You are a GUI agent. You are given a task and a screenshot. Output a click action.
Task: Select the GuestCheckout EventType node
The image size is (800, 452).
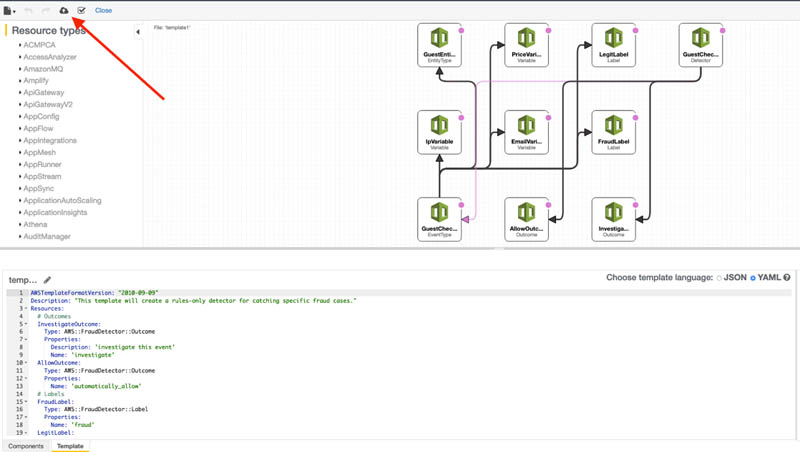439,219
